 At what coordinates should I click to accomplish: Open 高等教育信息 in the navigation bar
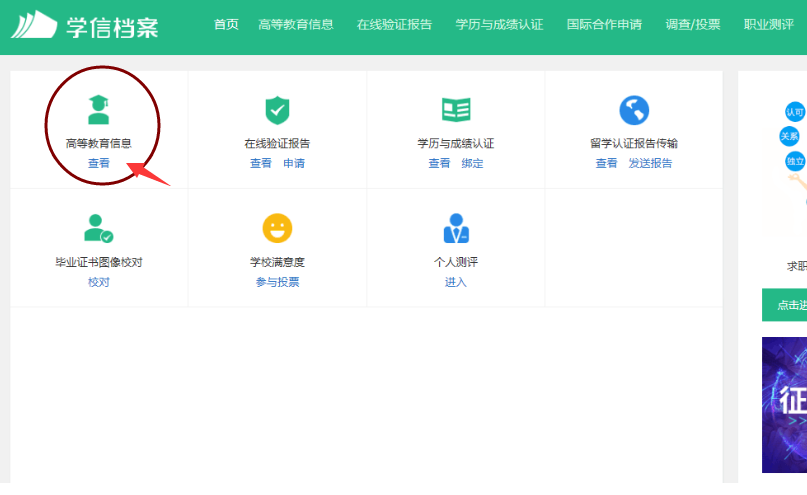pyautogui.click(x=296, y=25)
